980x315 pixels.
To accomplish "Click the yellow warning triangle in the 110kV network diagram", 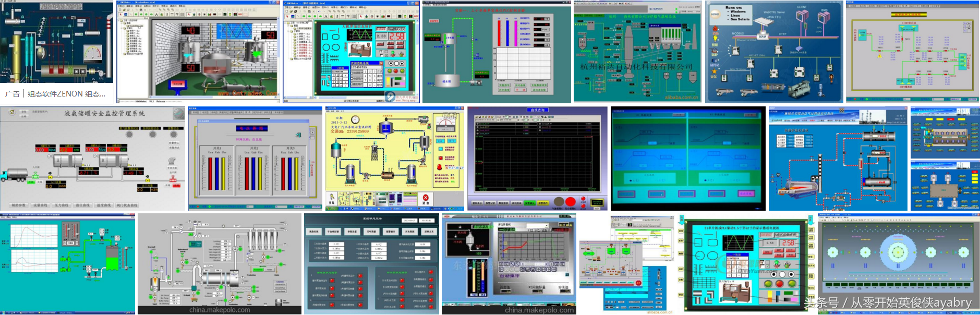I will click(x=880, y=55).
